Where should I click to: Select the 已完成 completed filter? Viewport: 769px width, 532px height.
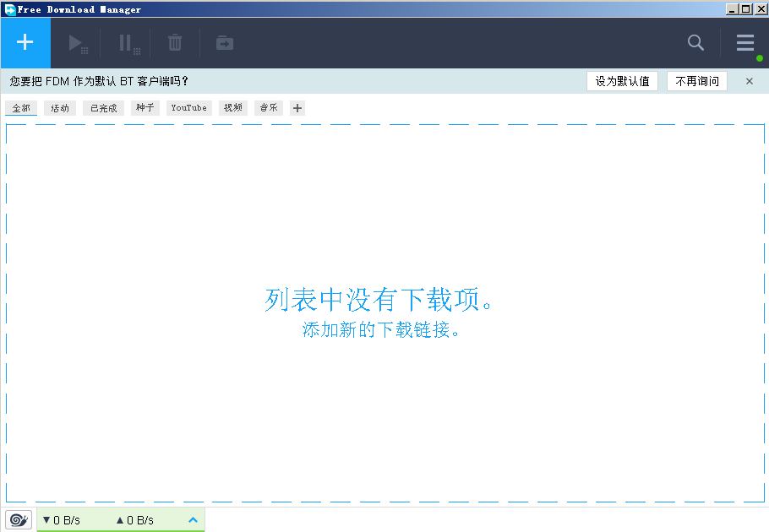pos(102,108)
